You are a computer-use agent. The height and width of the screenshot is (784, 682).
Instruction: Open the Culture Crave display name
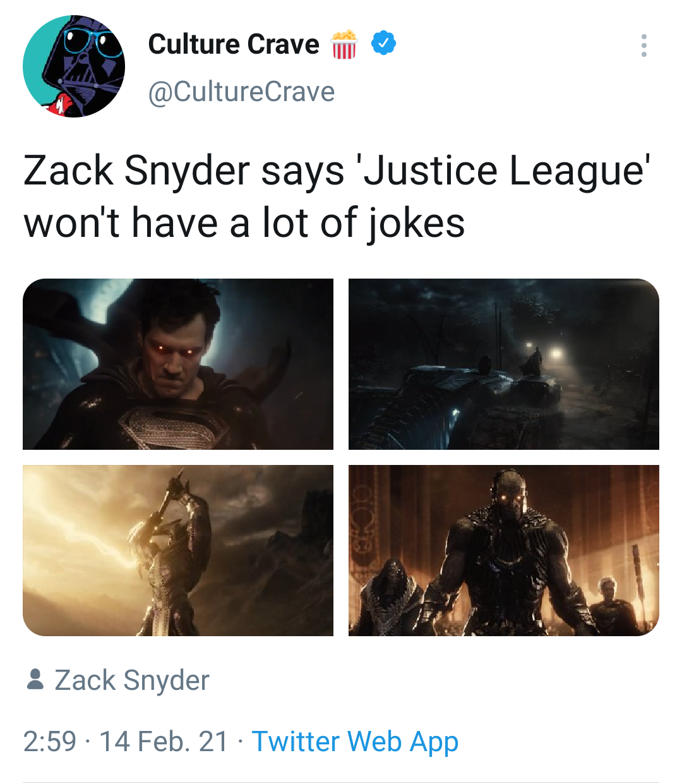234,44
